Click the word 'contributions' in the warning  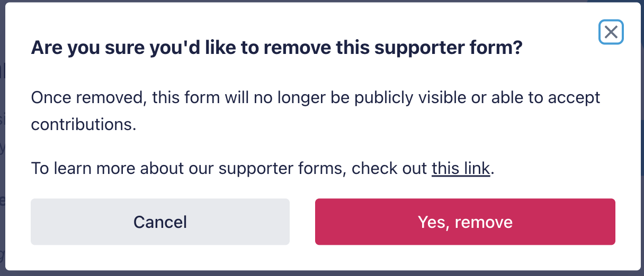tap(83, 124)
